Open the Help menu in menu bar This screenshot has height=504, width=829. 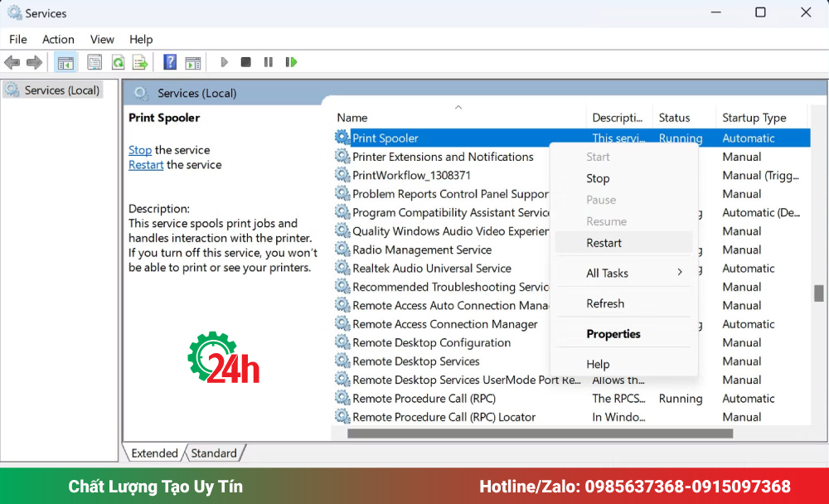pyautogui.click(x=141, y=39)
